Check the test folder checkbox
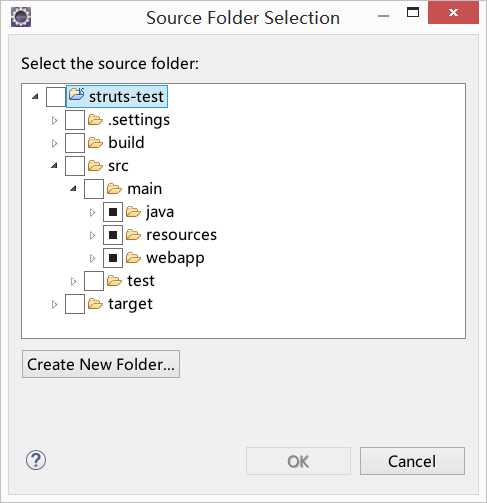 (x=94, y=281)
